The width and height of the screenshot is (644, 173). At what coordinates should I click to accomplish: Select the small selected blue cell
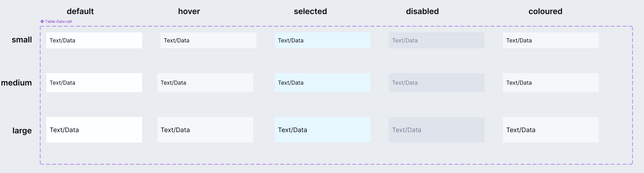point(323,40)
